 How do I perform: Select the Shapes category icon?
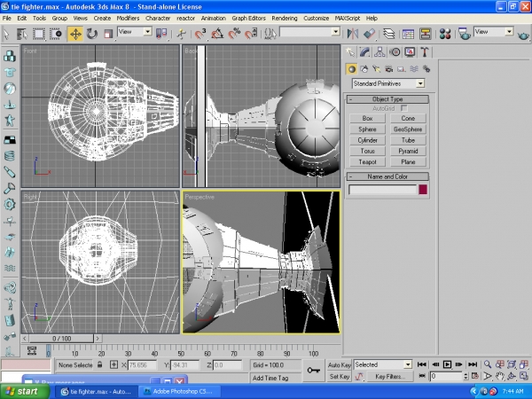click(364, 69)
